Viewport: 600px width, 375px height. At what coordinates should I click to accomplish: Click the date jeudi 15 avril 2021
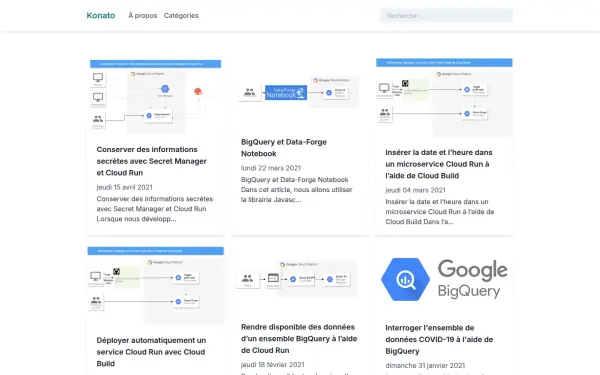click(124, 187)
